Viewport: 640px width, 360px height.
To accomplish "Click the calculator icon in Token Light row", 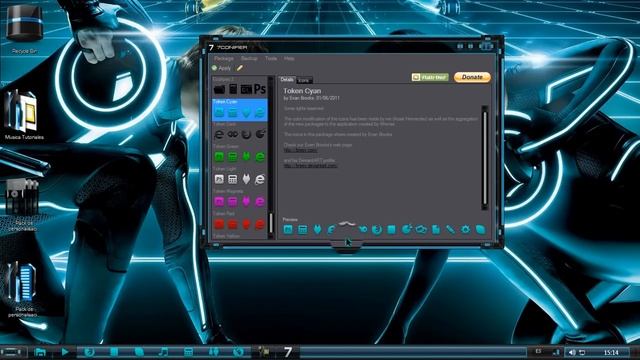I will pyautogui.click(x=233, y=179).
